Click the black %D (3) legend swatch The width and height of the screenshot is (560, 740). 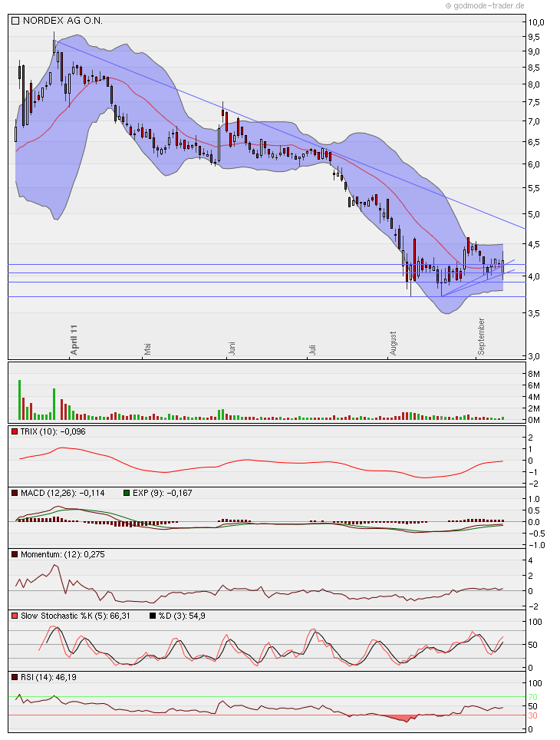tap(153, 616)
